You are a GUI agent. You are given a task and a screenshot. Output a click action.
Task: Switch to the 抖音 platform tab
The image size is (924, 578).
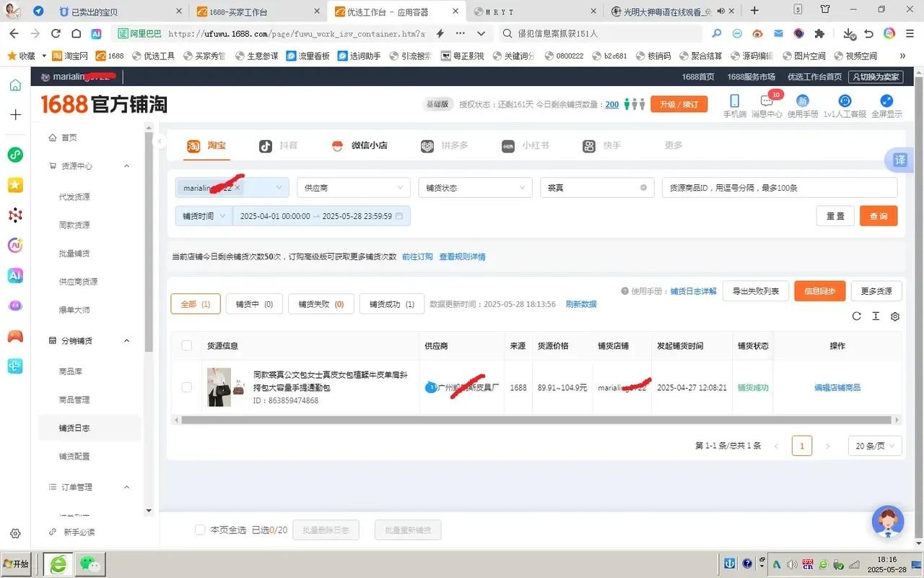click(279, 145)
